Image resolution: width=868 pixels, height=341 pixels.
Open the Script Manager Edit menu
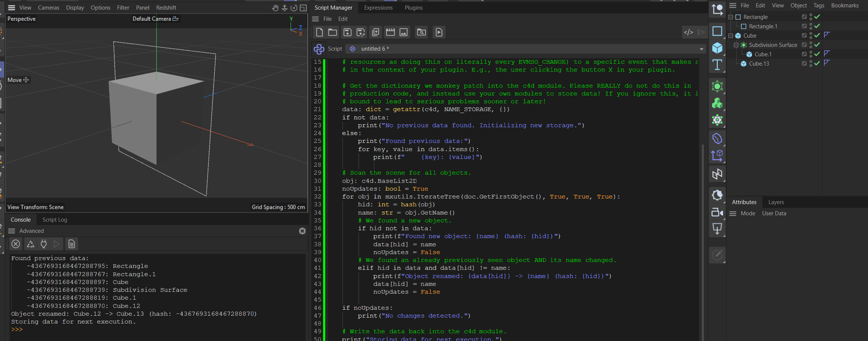click(x=343, y=19)
